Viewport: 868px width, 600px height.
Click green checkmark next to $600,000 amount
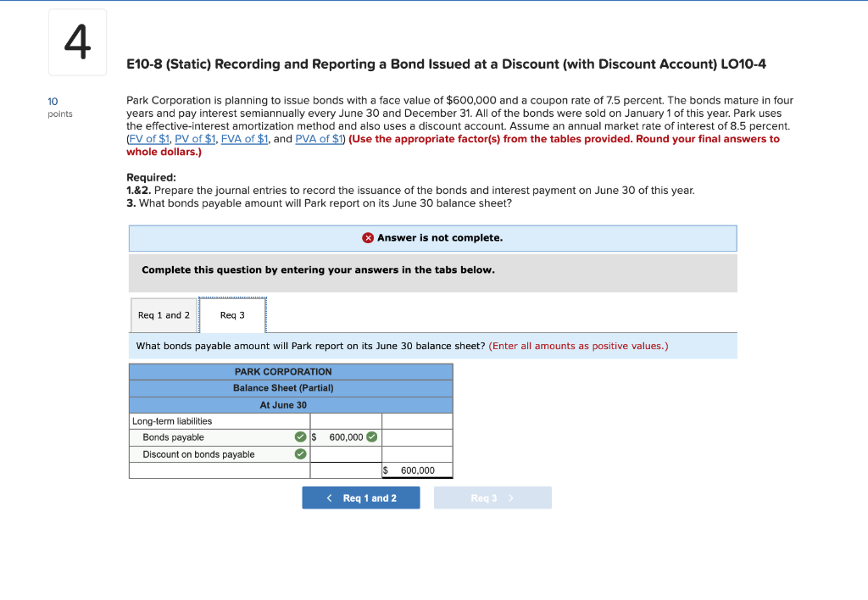(370, 437)
